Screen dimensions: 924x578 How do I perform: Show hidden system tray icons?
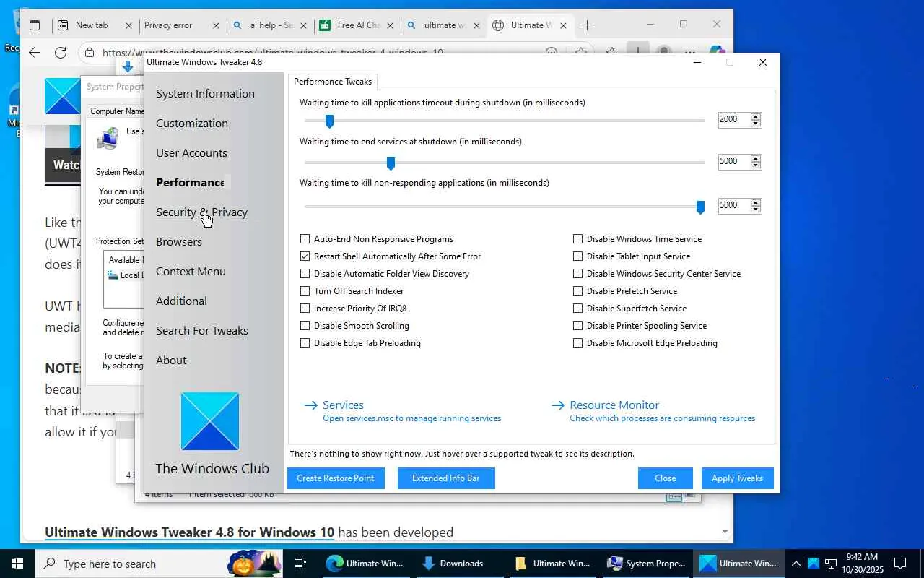point(796,564)
